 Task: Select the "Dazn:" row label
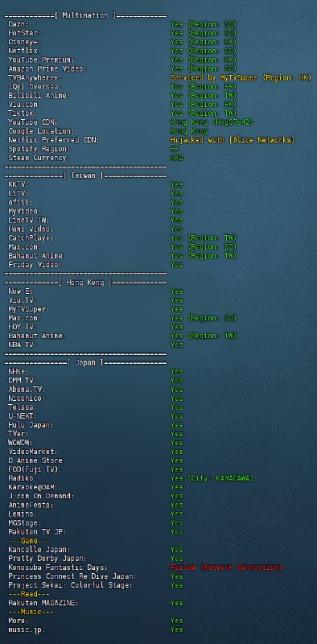[19, 25]
